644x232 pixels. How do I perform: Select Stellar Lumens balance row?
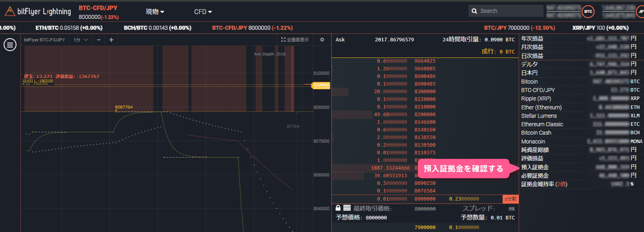point(581,116)
